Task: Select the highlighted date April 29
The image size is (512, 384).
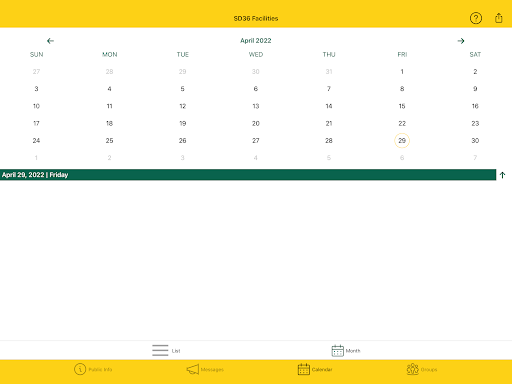Action: [402, 140]
